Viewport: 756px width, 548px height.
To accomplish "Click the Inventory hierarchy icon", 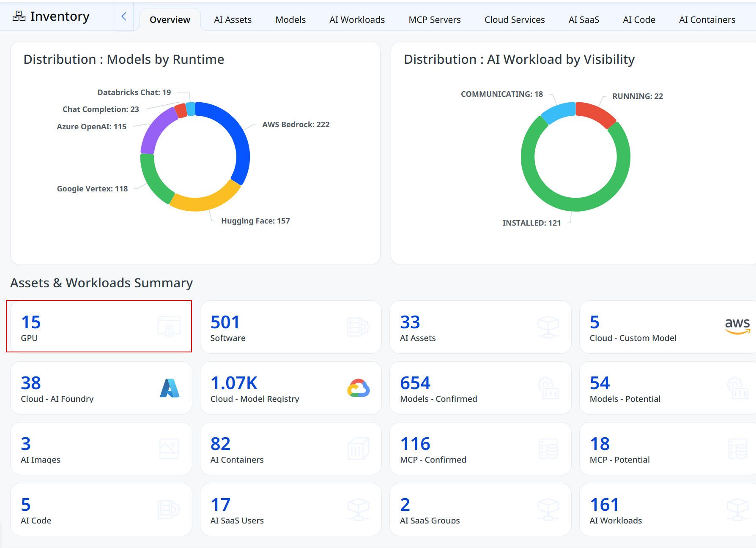I will click(x=19, y=16).
